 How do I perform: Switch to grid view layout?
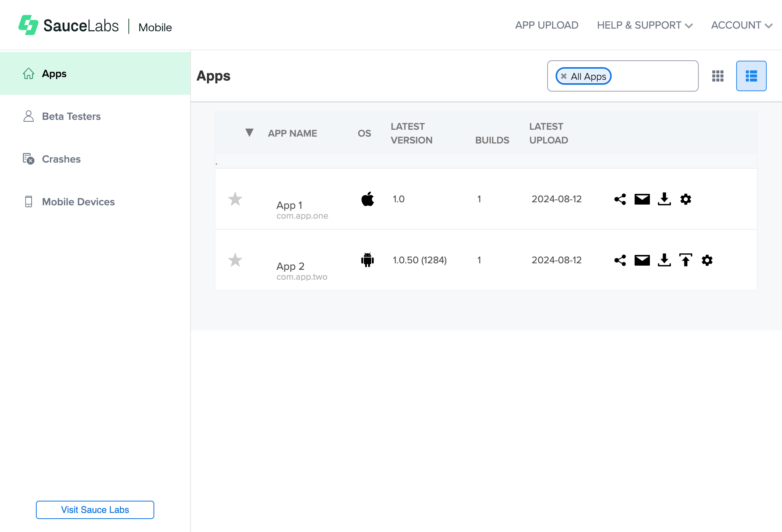click(x=718, y=76)
